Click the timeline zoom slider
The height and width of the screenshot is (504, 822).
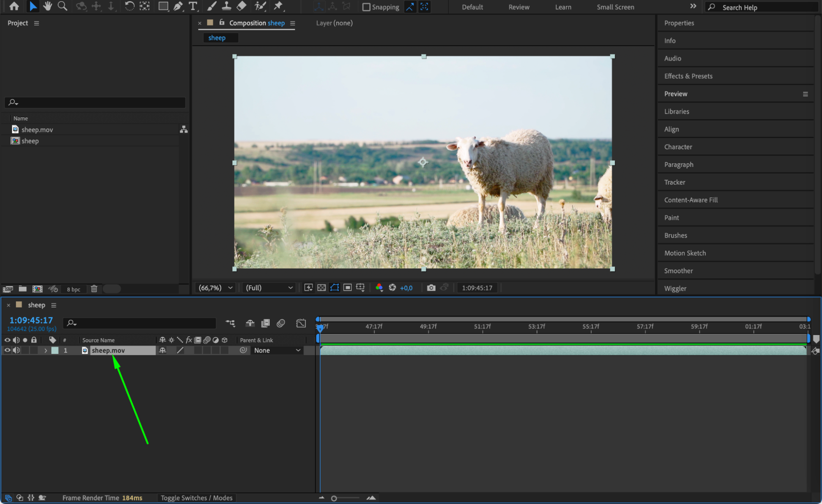(x=334, y=498)
